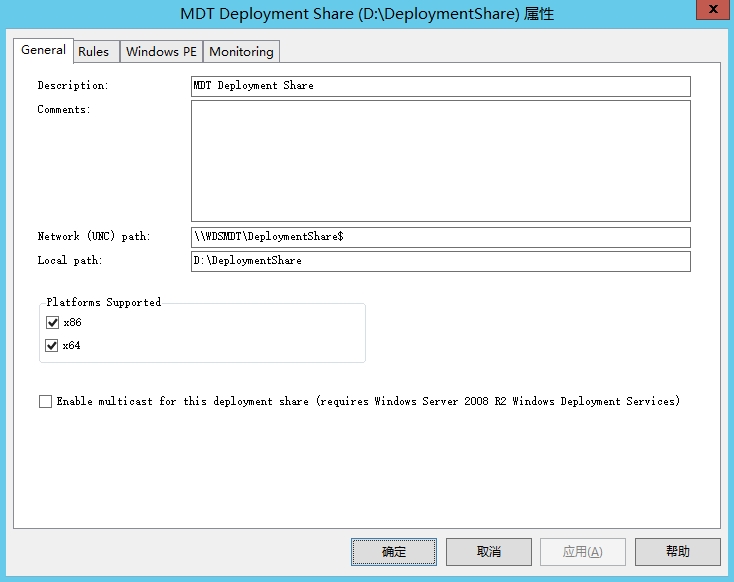Click into the Comments text area
The width and height of the screenshot is (734, 582).
coord(440,161)
